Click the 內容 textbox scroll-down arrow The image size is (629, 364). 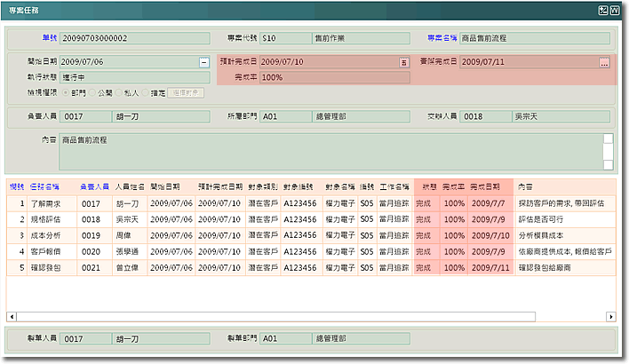(608, 163)
